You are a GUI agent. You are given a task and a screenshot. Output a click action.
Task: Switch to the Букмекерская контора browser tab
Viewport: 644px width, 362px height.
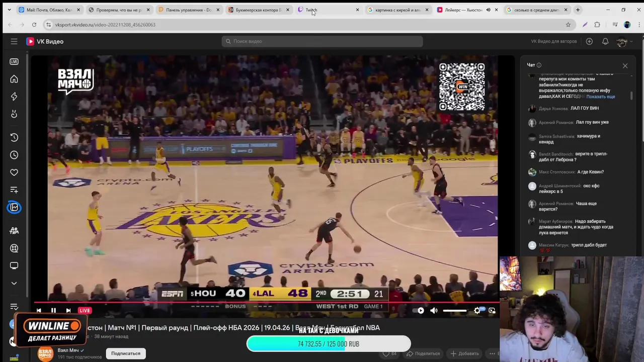pos(258,10)
